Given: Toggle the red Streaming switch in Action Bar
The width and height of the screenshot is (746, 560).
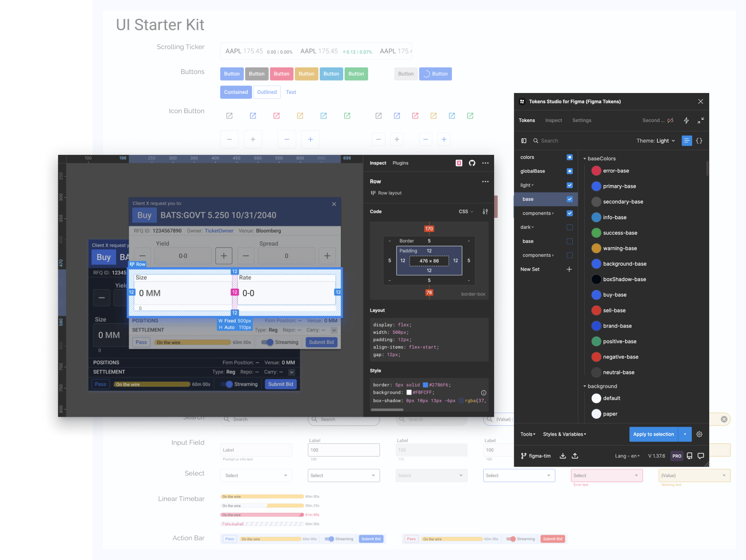Looking at the screenshot, I should pos(511,539).
